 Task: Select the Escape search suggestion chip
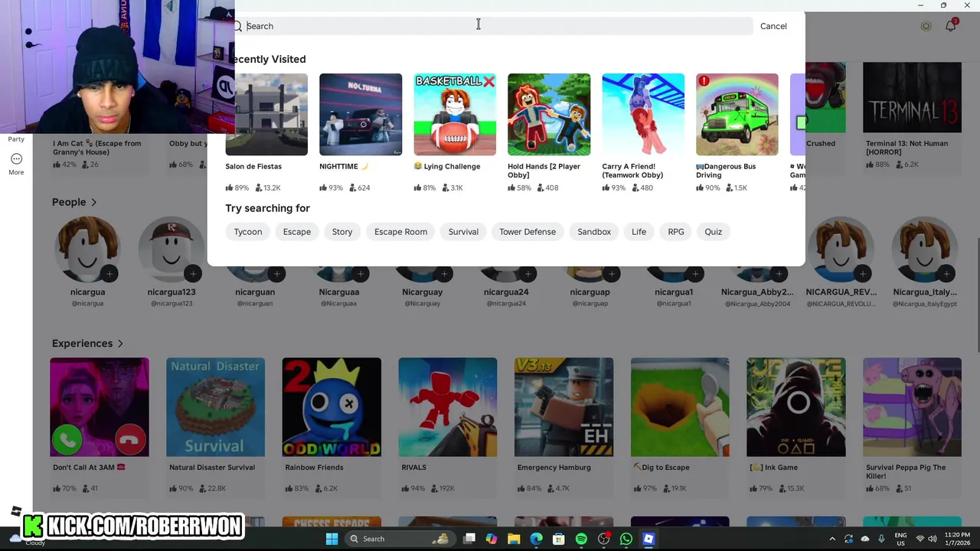[x=297, y=232]
